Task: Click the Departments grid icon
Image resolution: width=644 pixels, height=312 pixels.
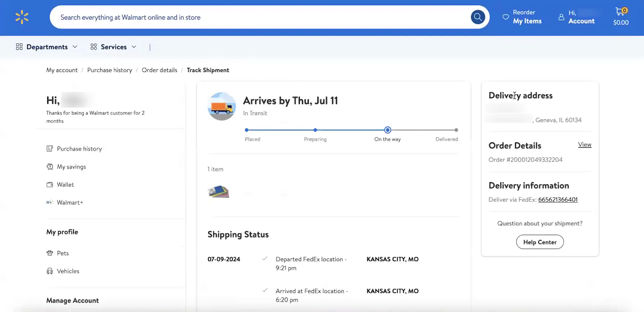Action: pos(19,47)
